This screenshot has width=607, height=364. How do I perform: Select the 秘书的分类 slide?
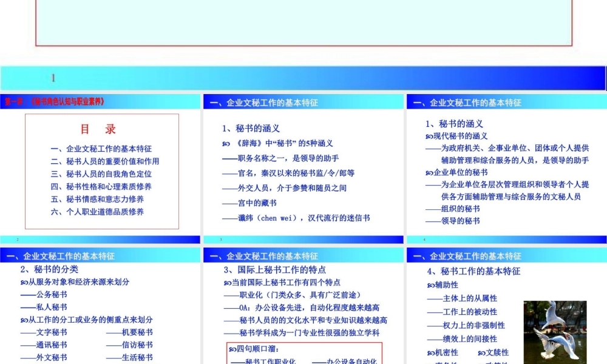coord(100,306)
